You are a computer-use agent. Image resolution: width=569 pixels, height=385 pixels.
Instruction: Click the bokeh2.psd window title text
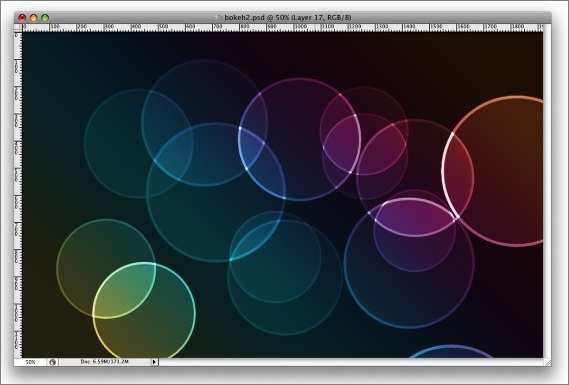pos(287,17)
